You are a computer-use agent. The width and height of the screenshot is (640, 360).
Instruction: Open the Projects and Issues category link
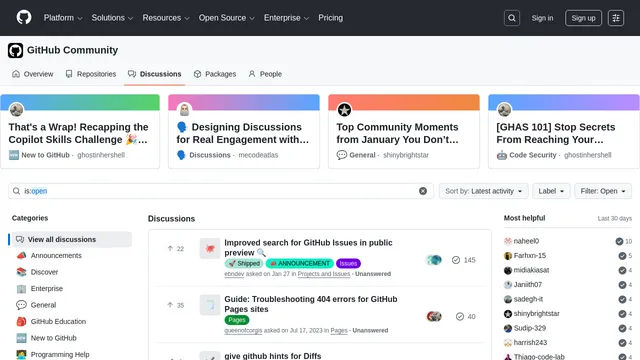(x=324, y=274)
